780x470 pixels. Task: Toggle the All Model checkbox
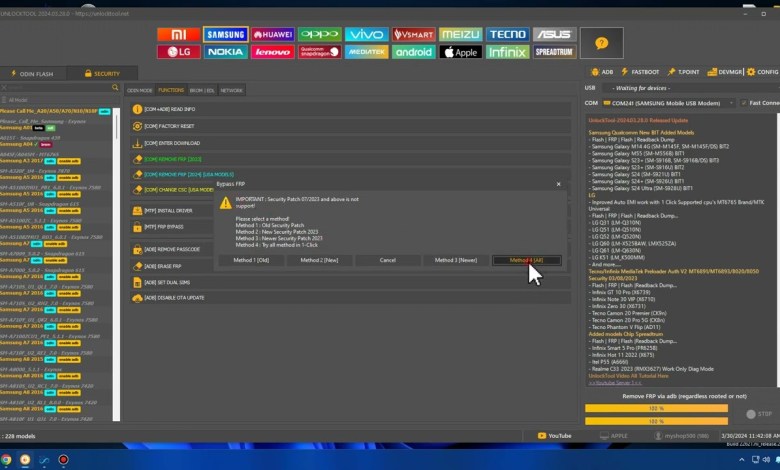pos(4,100)
